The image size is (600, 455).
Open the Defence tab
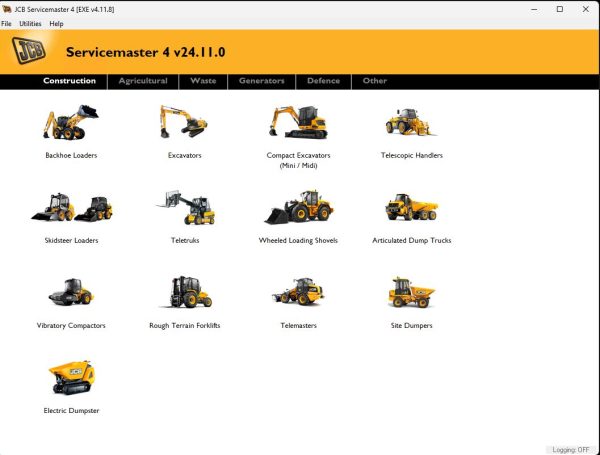pos(323,81)
